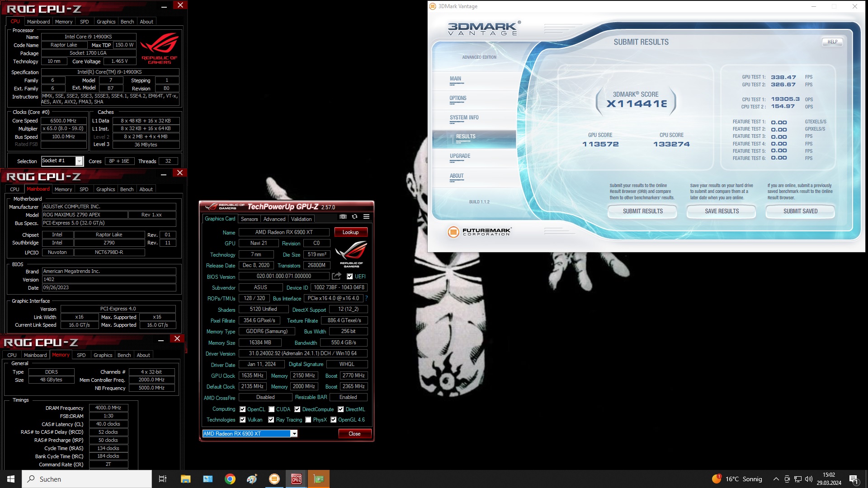Click the Bus Interface question mark in GPU-Z
Screen dimensions: 868x488
pyautogui.click(x=366, y=298)
